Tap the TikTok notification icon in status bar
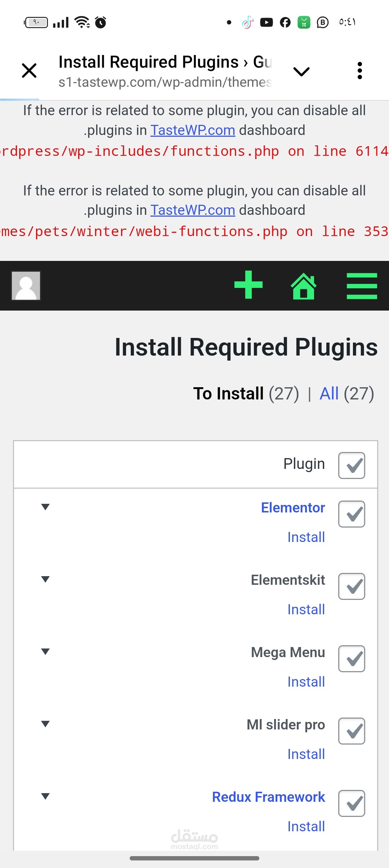This screenshot has height=868, width=389. click(x=247, y=22)
